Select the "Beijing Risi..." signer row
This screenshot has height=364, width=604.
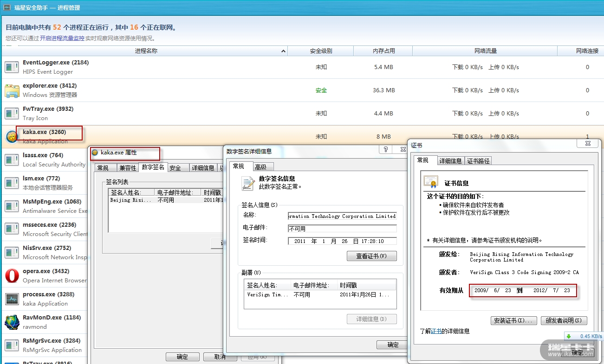click(x=165, y=200)
